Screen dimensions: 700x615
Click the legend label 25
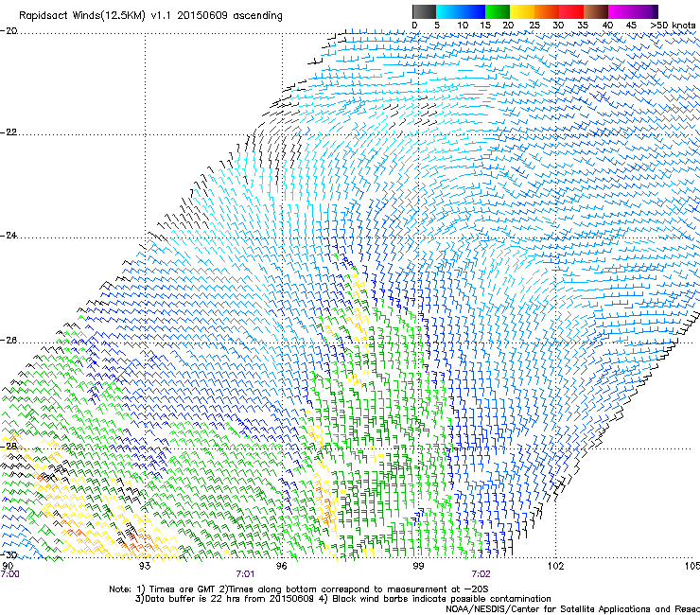pos(534,26)
